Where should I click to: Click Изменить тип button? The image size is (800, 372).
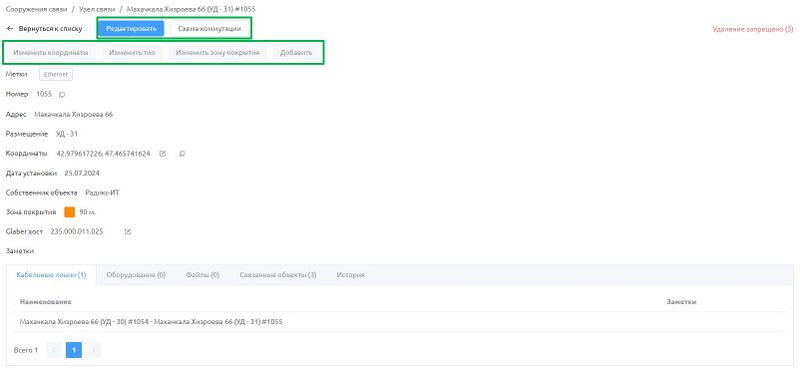132,53
